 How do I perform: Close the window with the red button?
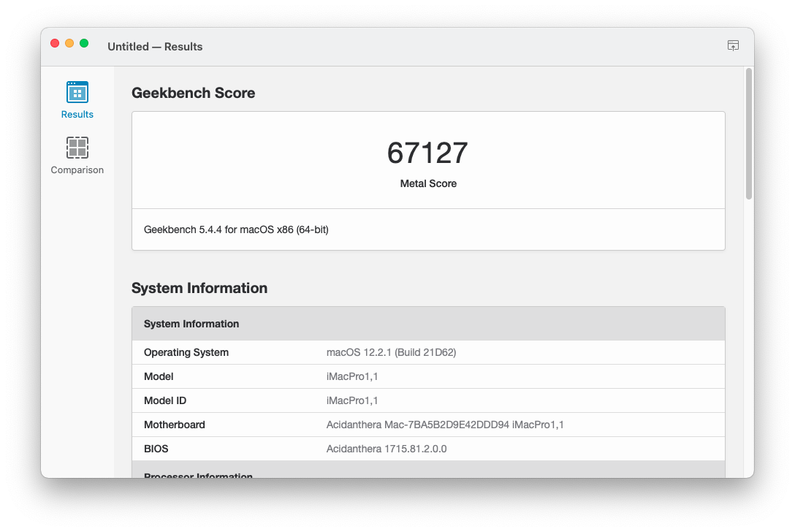55,43
